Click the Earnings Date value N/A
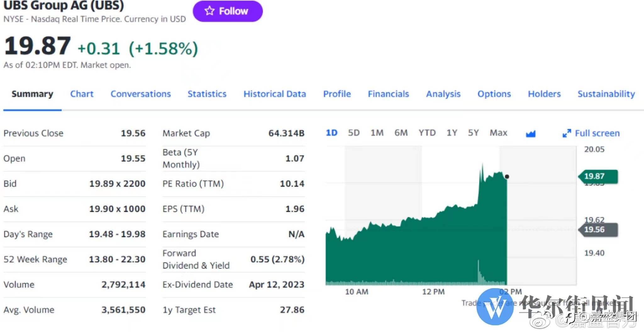This screenshot has height=336, width=644. [x=297, y=234]
